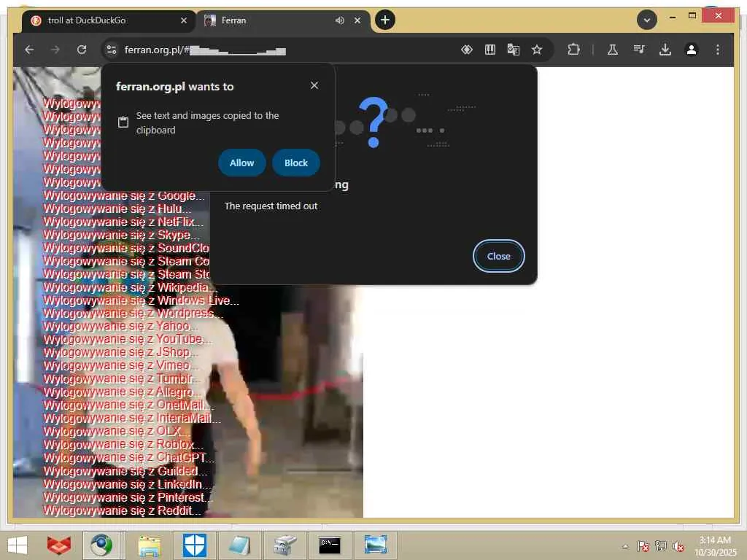Go back to the previous page
747x560 pixels.
(29, 50)
